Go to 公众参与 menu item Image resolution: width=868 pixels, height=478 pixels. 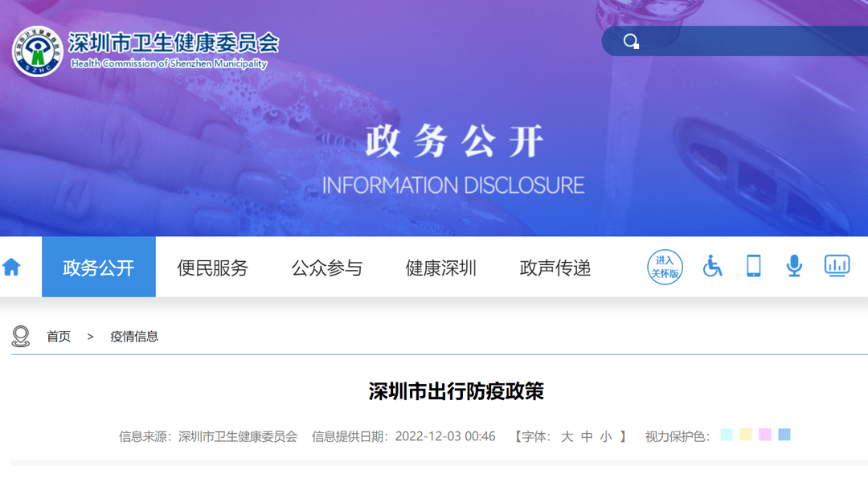coord(327,268)
